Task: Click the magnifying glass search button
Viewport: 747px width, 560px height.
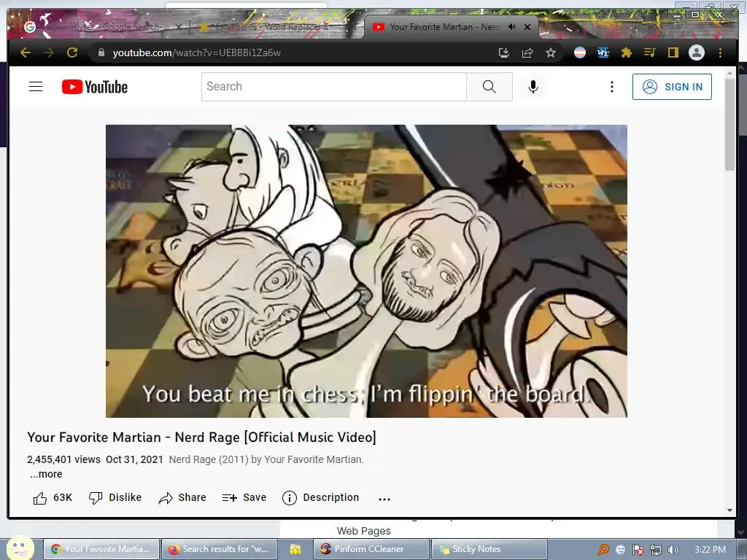Action: pyautogui.click(x=489, y=87)
